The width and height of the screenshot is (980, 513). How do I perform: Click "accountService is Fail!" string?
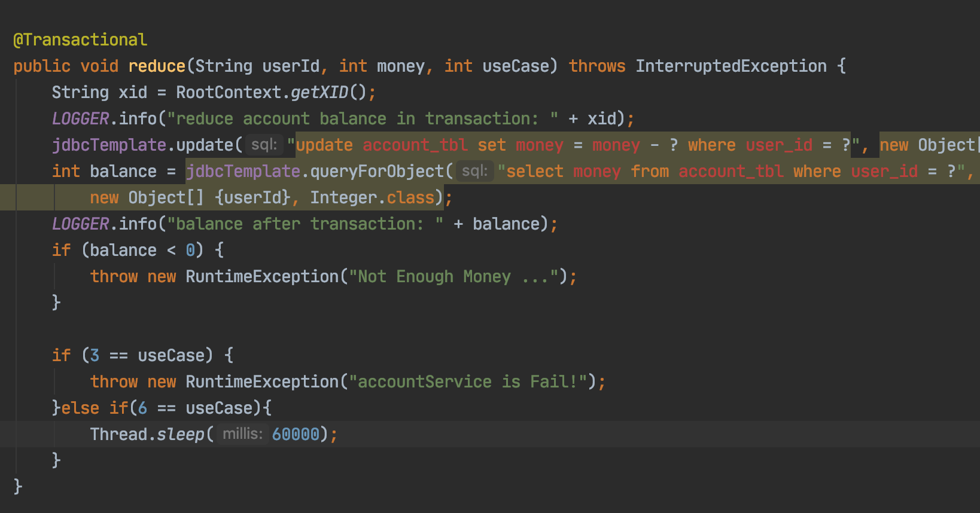click(468, 382)
